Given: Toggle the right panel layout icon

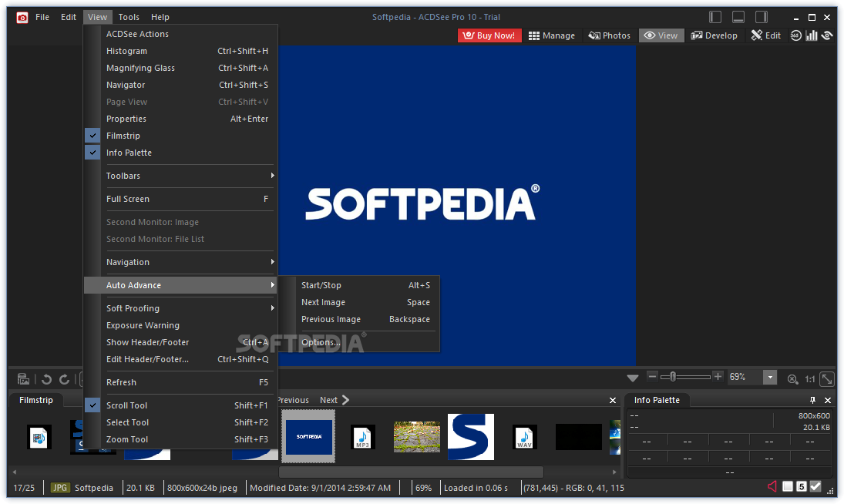Looking at the screenshot, I should [761, 17].
